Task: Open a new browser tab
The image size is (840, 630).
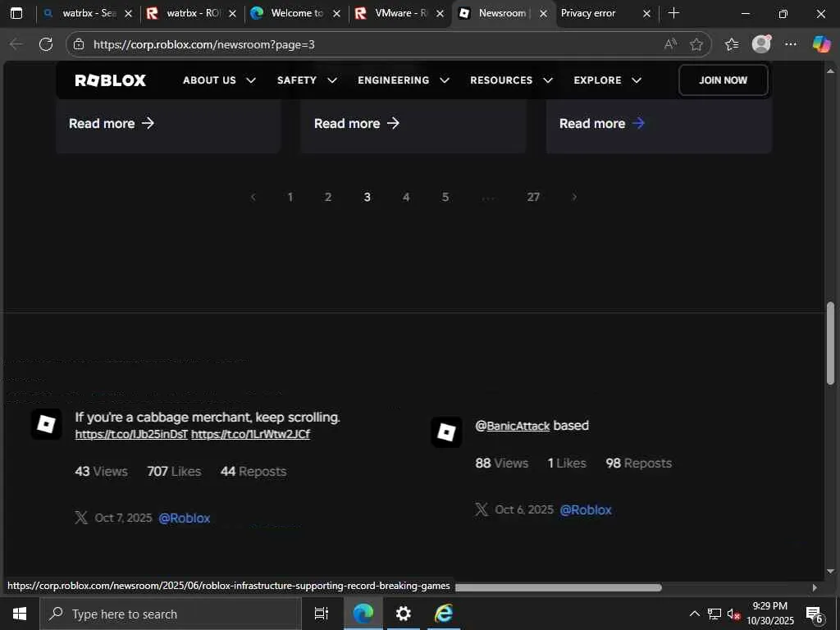Action: [x=674, y=13]
